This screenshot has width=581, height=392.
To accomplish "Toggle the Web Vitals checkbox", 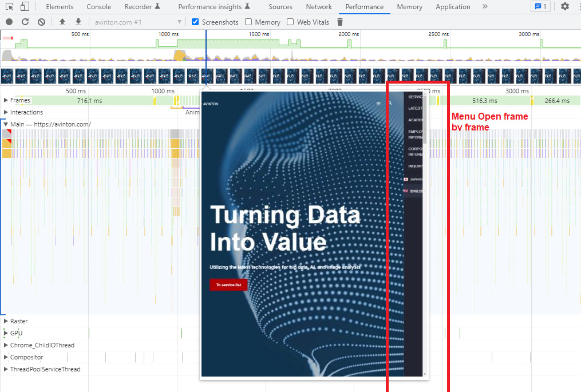I will [x=291, y=22].
